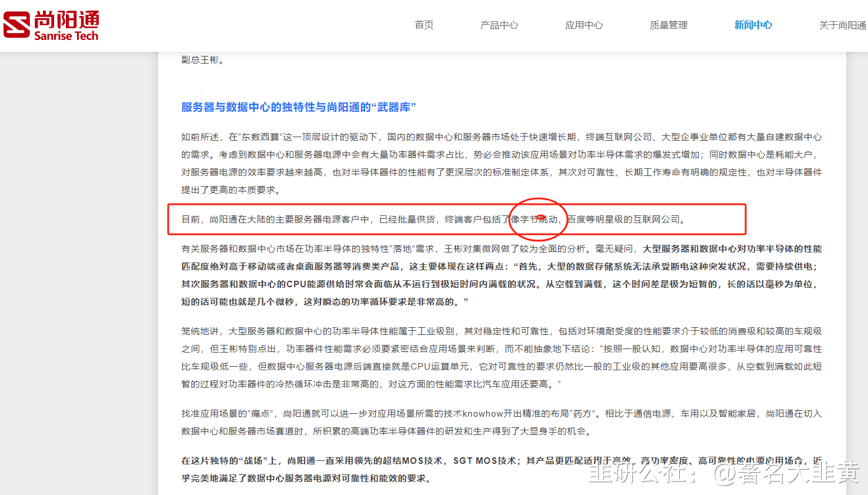The image size is (868, 495).
Task: Click the 尚阳通 Chinese brand name text
Action: [66, 19]
